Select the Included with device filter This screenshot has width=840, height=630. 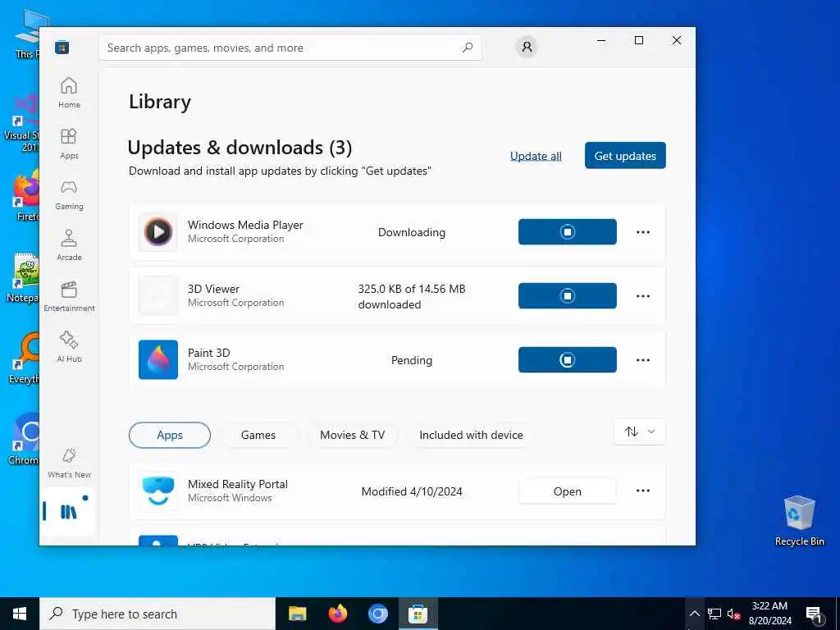click(472, 435)
